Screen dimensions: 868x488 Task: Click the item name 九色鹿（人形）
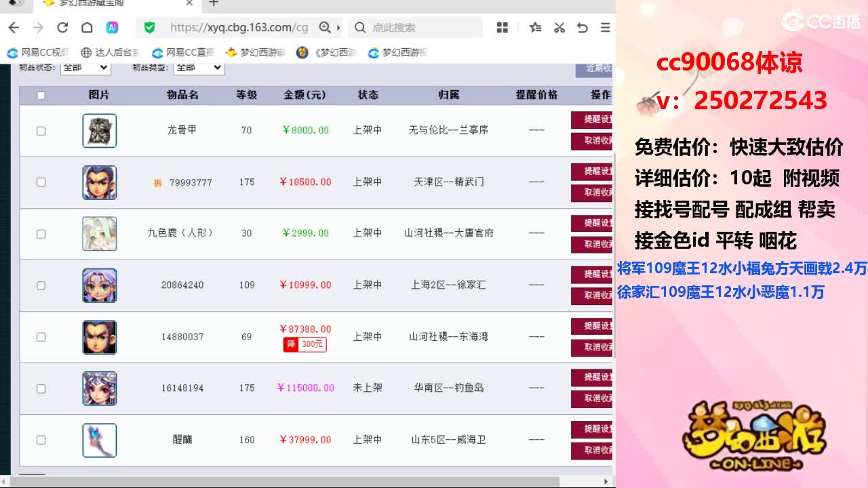[x=182, y=232]
